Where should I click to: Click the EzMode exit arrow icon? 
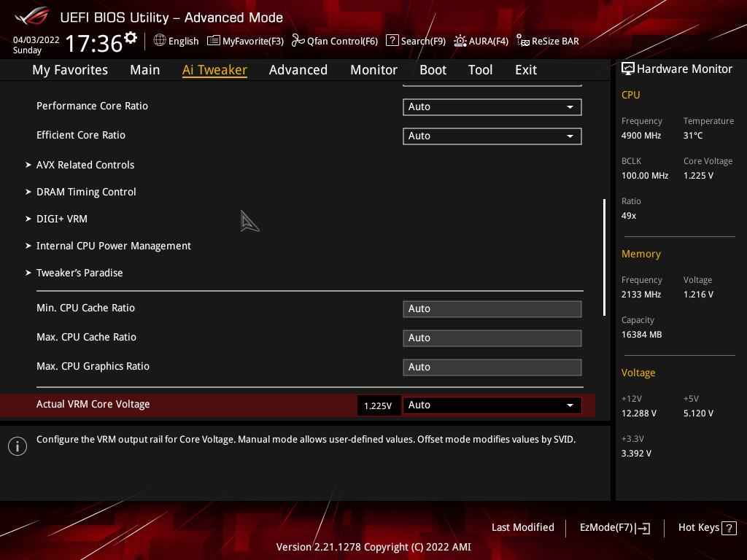coord(643,528)
